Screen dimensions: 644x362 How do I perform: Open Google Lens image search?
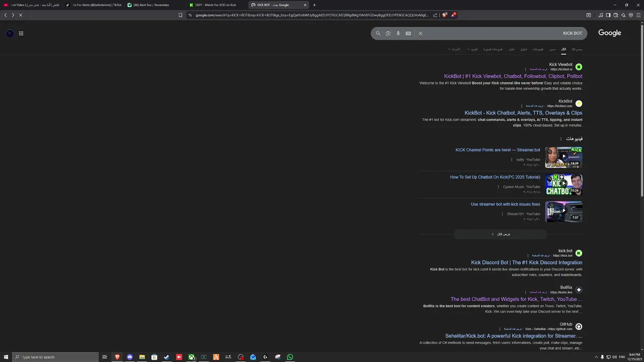(x=388, y=33)
